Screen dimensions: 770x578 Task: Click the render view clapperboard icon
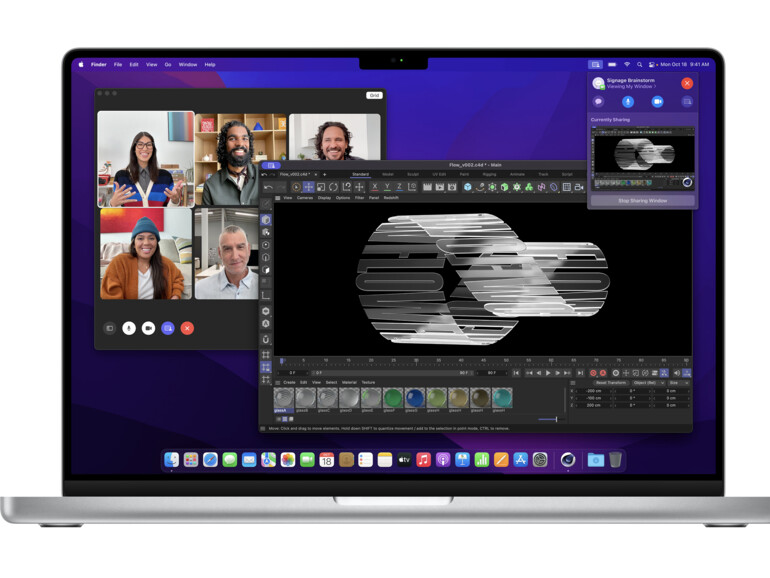click(x=427, y=187)
